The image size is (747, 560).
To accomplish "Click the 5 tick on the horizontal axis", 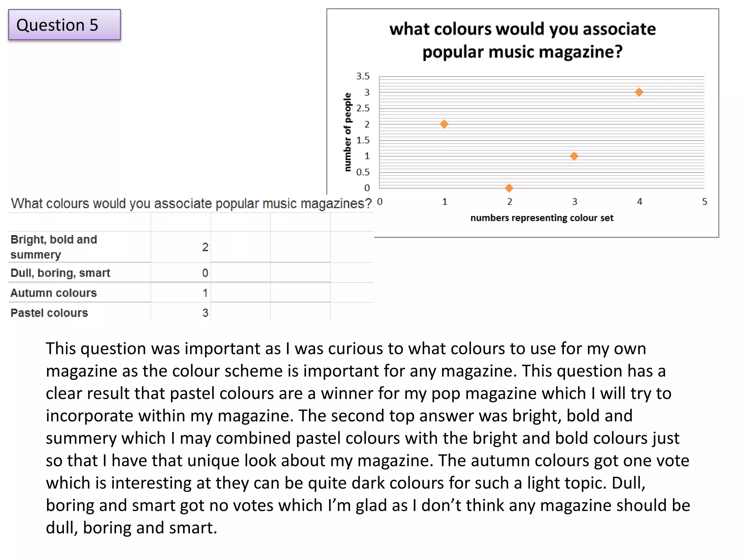I will point(704,202).
